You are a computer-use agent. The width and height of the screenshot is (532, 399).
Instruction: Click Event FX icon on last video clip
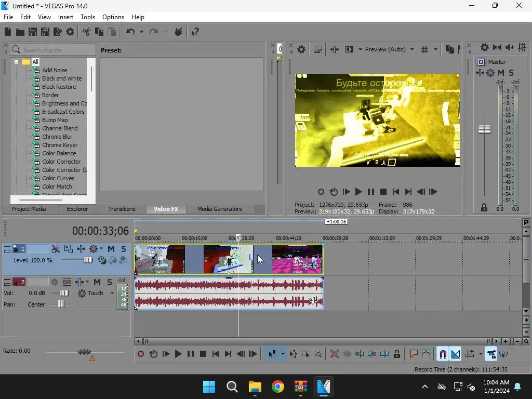(x=314, y=265)
